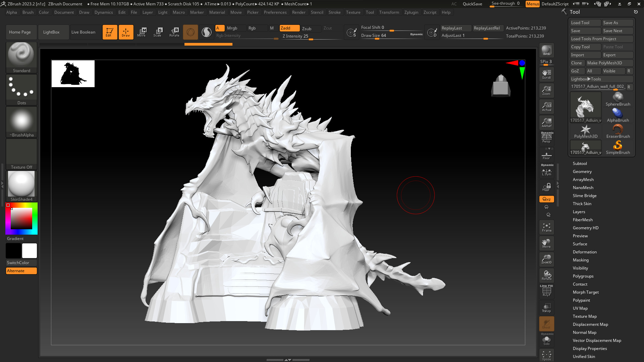Viewport: 644px width, 362px height.
Task: Expand the Geometry section
Action: [x=582, y=172]
